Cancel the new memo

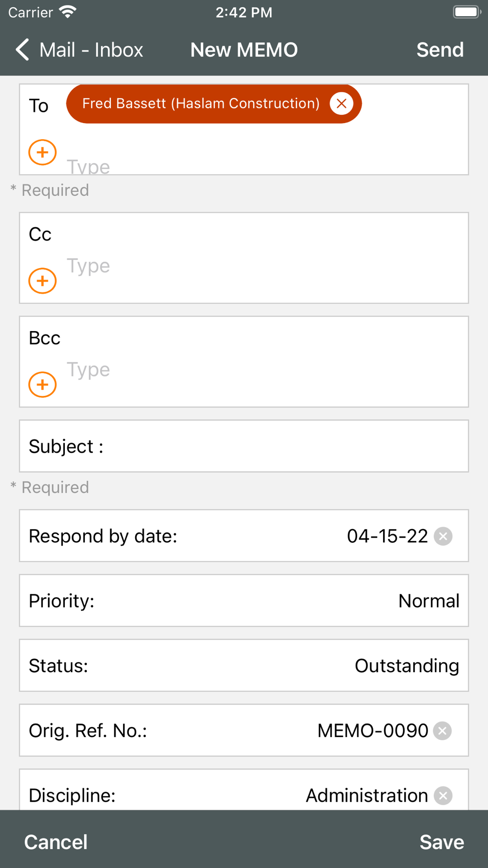(56, 842)
